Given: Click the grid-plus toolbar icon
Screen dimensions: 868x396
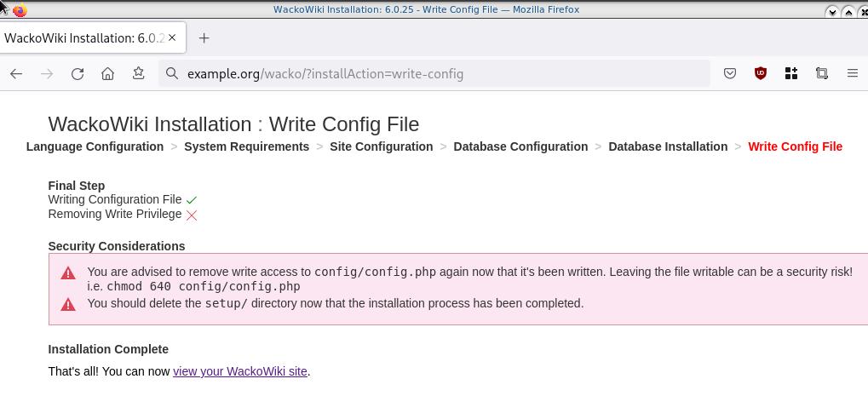Looking at the screenshot, I should coord(791,74).
